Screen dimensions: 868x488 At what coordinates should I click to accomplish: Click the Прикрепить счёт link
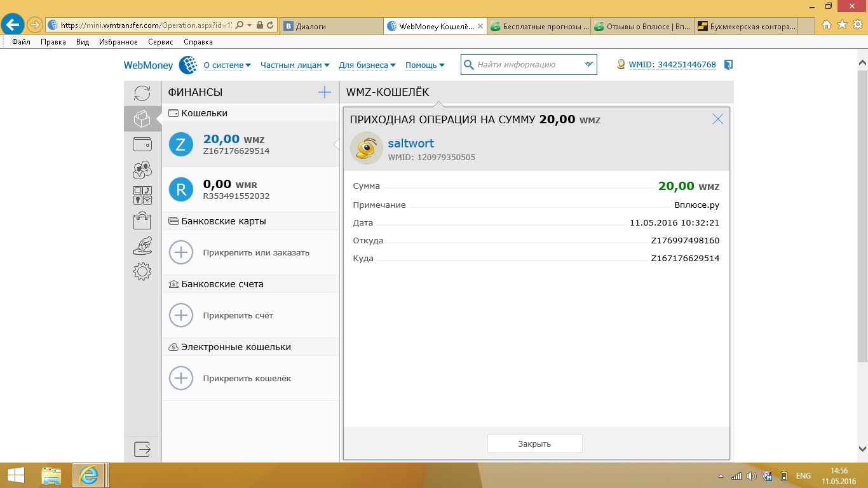pos(238,315)
